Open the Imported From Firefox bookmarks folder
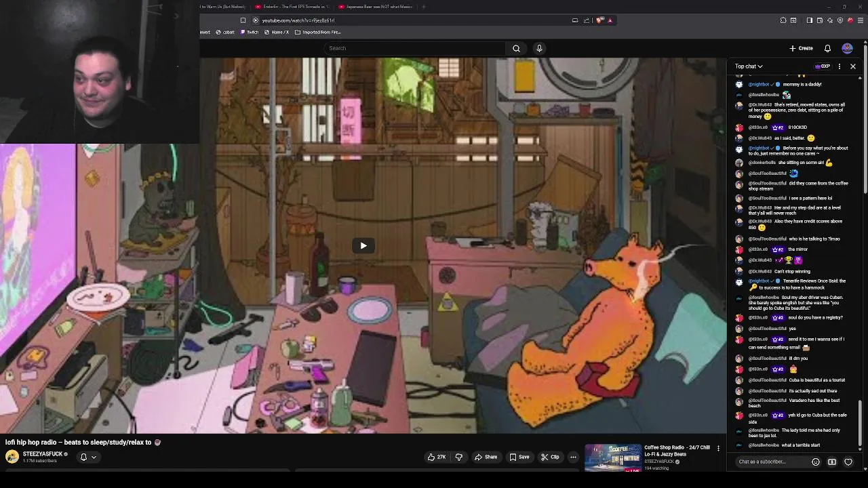Screen dimensions: 868x488 click(x=318, y=32)
